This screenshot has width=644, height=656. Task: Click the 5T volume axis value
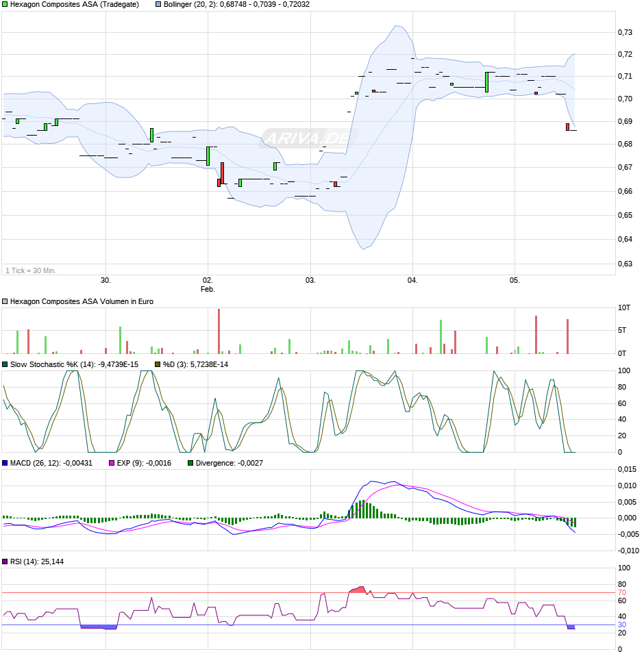622,331
